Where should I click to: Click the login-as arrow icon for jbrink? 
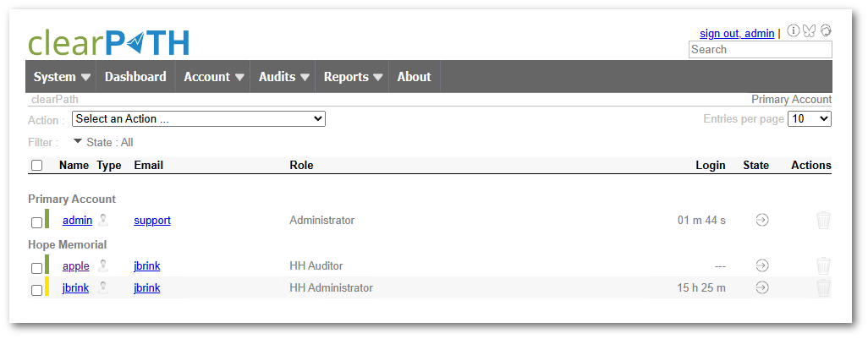pyautogui.click(x=762, y=287)
